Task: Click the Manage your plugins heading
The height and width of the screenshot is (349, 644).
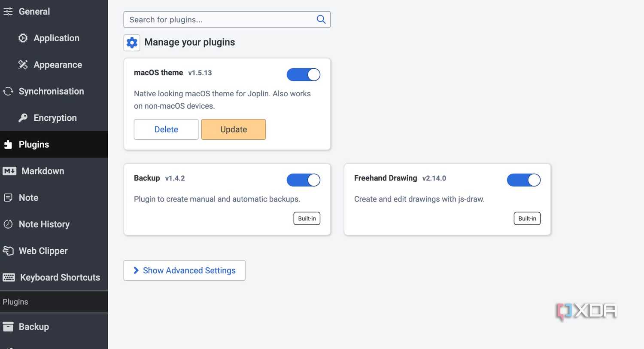Action: coord(190,42)
